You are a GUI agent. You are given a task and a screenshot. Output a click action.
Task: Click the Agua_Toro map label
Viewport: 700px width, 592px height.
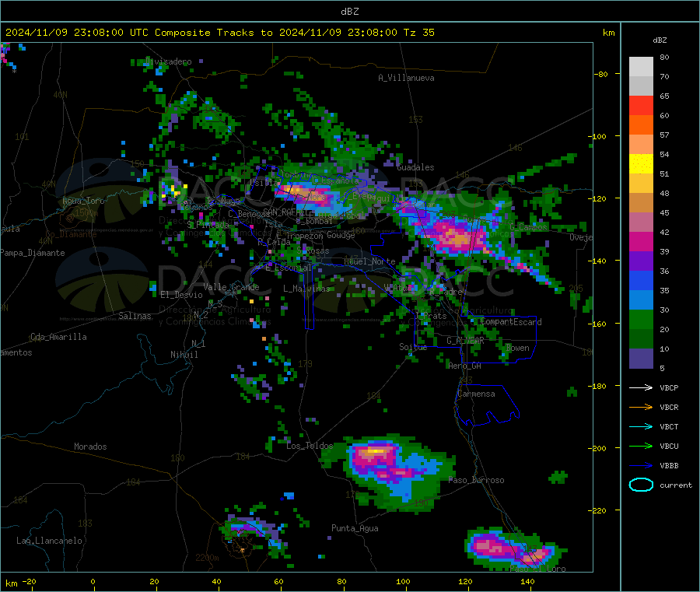click(x=83, y=201)
